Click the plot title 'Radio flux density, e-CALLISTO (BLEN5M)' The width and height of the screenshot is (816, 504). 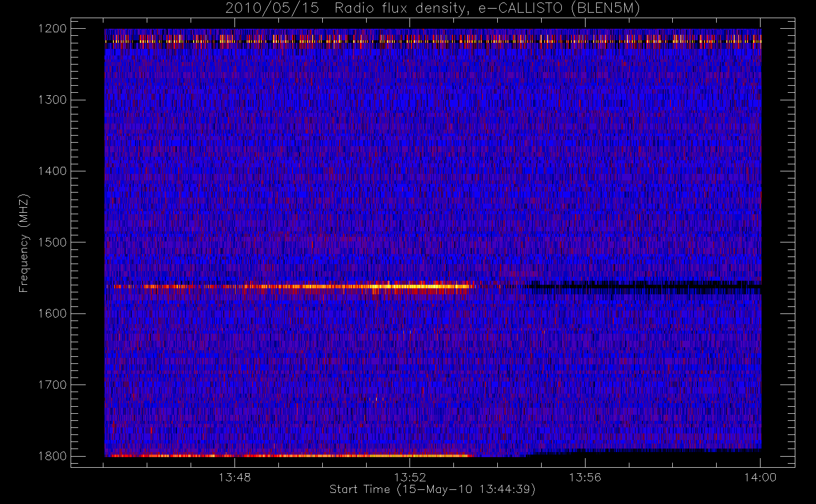487,9
